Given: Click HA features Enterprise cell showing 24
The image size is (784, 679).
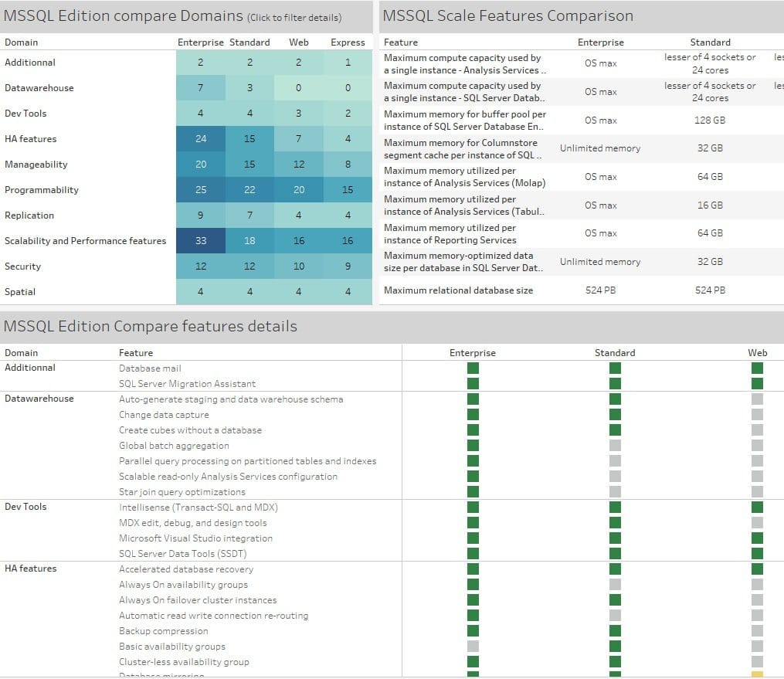Looking at the screenshot, I should 201,138.
